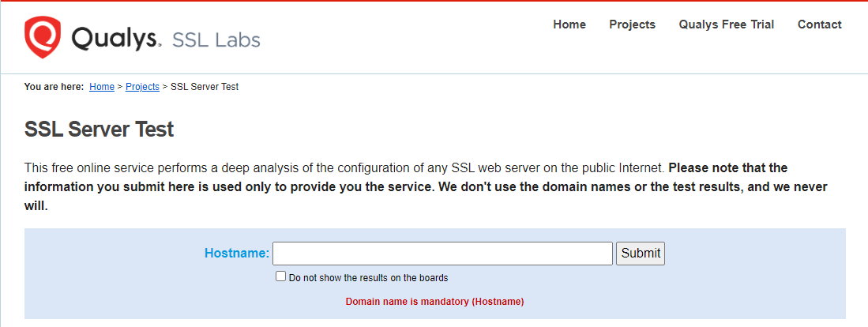This screenshot has width=868, height=327.
Task: Enable the do-not-show-results checkbox
Action: 280,276
